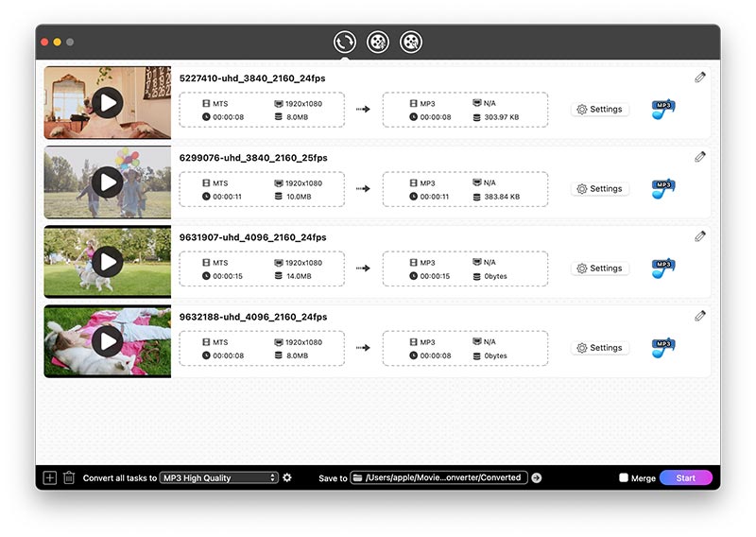This screenshot has width=756, height=537.
Task: Open Settings for 9631907-uhd file
Action: pos(600,268)
